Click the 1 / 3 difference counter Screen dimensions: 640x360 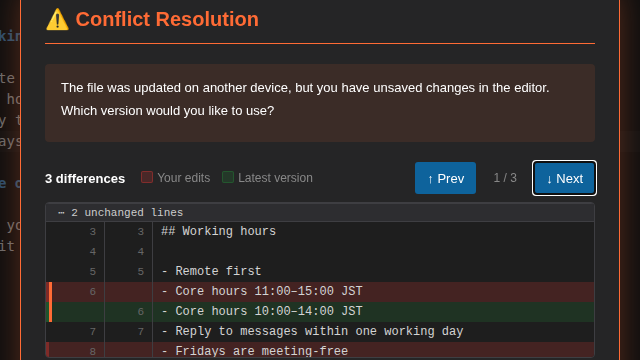click(x=505, y=178)
